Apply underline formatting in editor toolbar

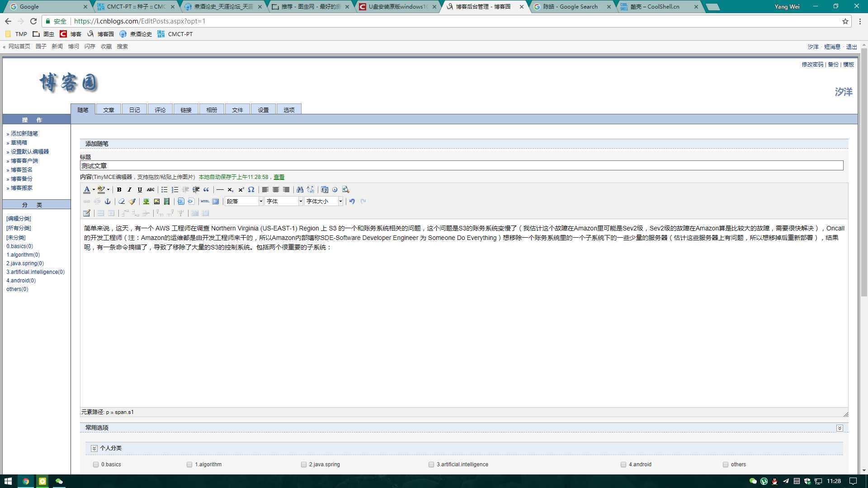coord(140,190)
